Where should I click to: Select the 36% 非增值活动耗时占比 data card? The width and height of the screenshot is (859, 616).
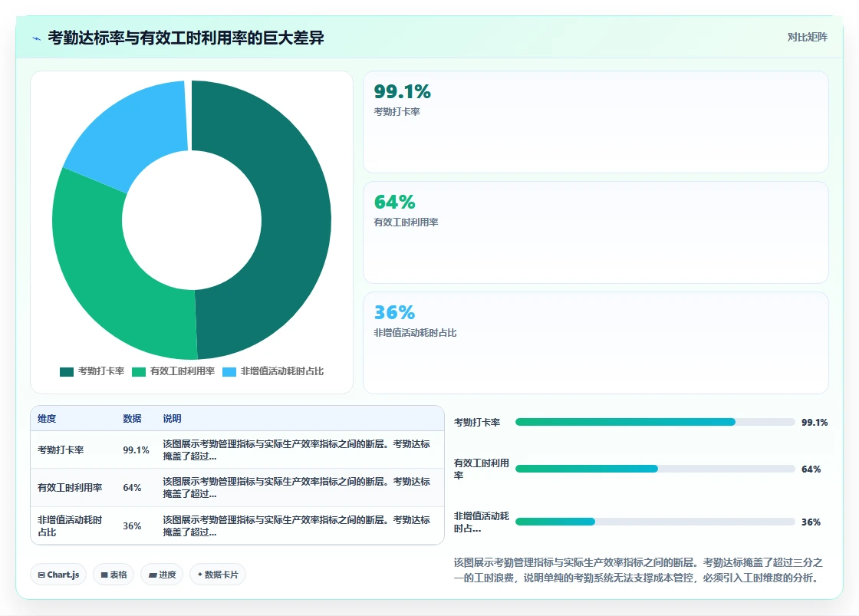click(x=595, y=343)
